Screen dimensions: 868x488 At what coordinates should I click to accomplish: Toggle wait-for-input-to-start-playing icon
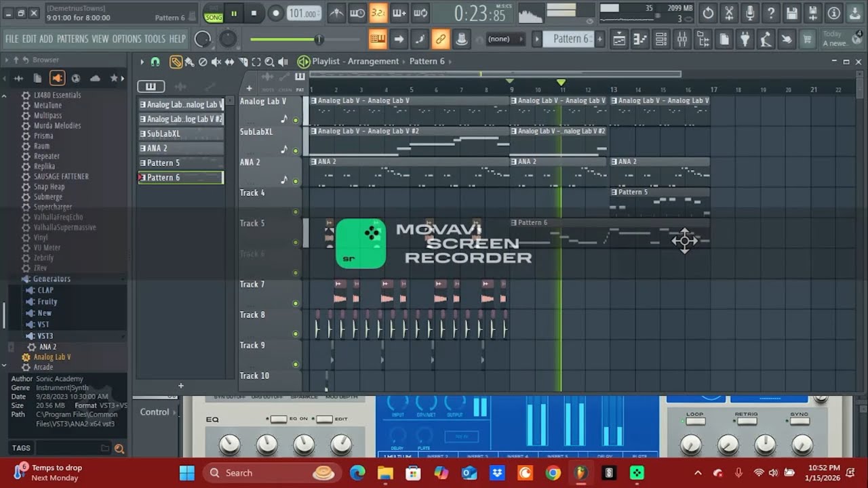click(x=357, y=13)
